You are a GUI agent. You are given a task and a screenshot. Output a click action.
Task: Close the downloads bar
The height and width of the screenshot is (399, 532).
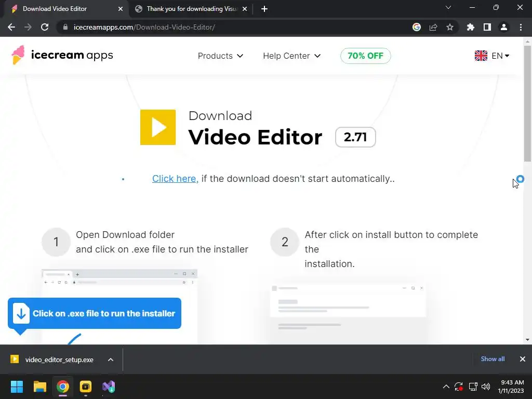[523, 359]
